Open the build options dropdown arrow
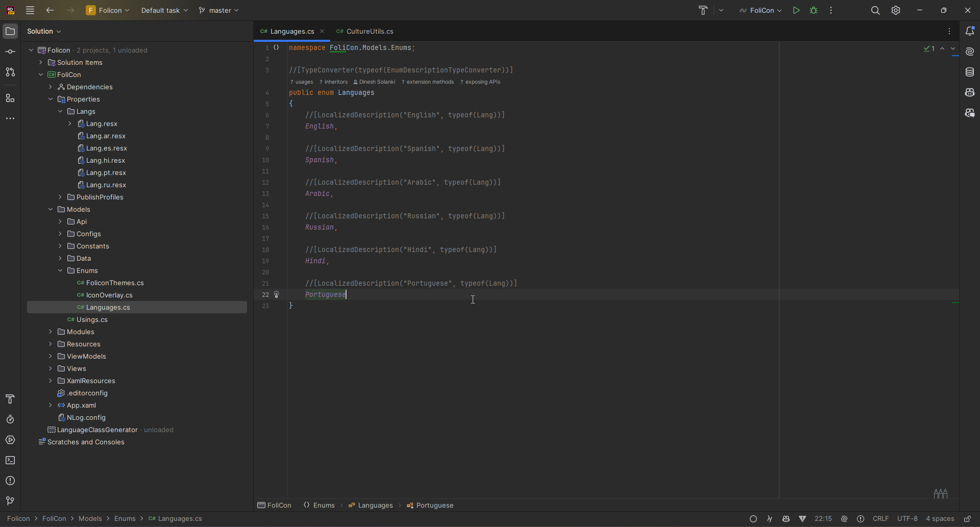Viewport: 980px width, 527px height. [721, 10]
